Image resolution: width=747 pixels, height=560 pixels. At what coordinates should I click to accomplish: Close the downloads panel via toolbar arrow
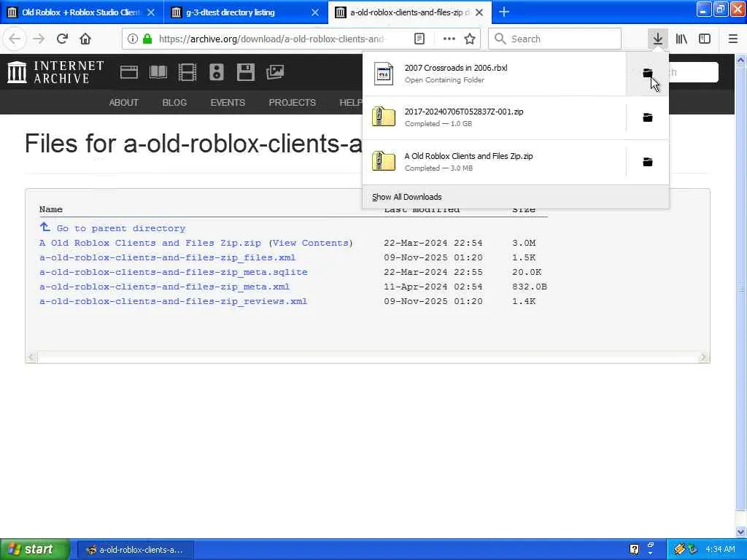pos(658,39)
